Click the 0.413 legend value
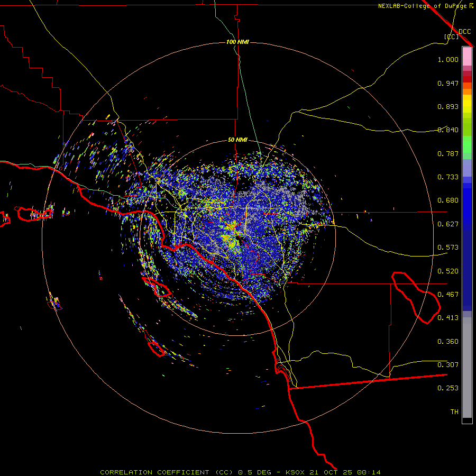Viewport: 476px width, 476px height. 448,318
